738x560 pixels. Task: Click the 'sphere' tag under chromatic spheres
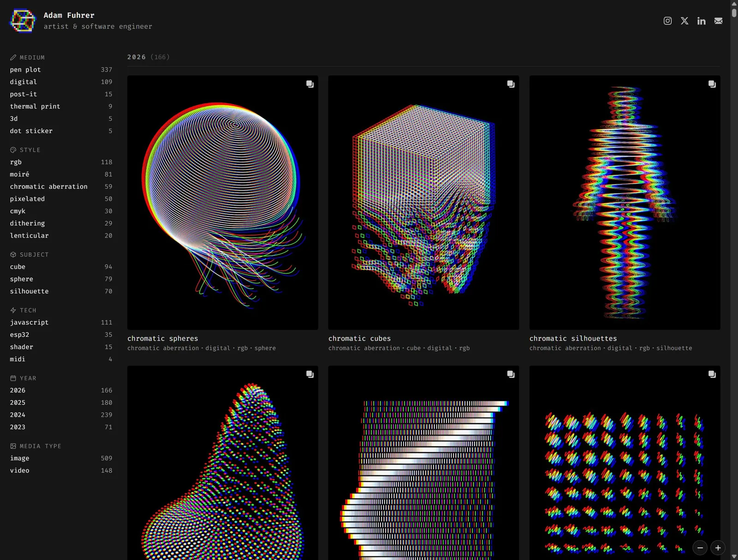pyautogui.click(x=265, y=348)
